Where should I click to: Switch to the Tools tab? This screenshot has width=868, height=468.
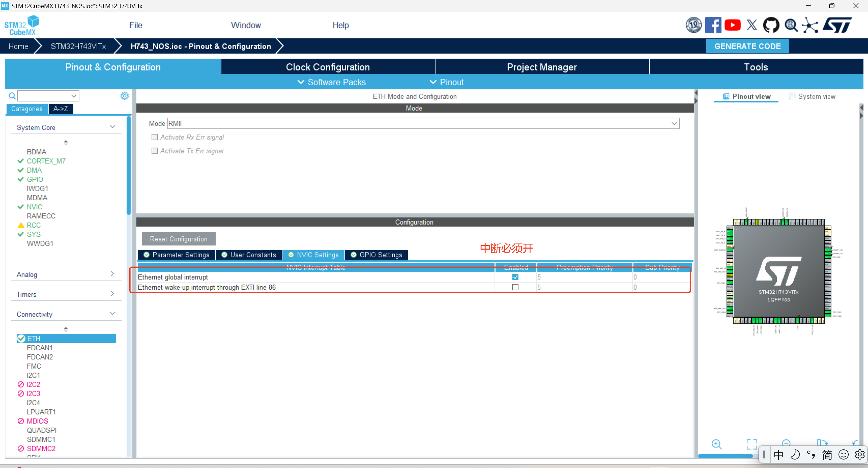tap(756, 67)
